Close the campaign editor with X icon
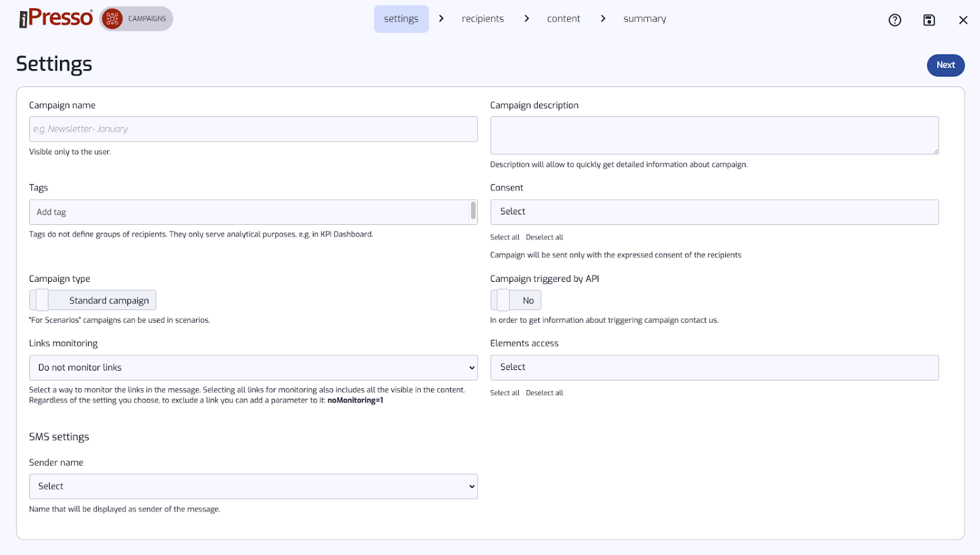 [963, 20]
